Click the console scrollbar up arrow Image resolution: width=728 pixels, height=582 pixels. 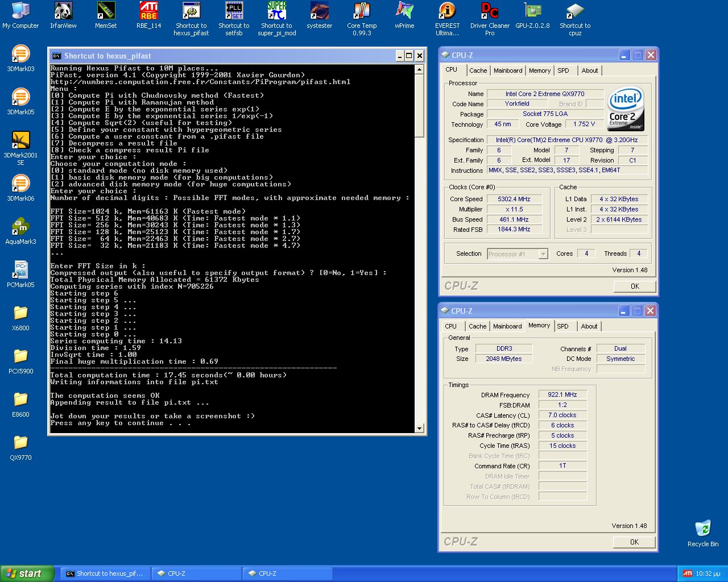tap(419, 69)
